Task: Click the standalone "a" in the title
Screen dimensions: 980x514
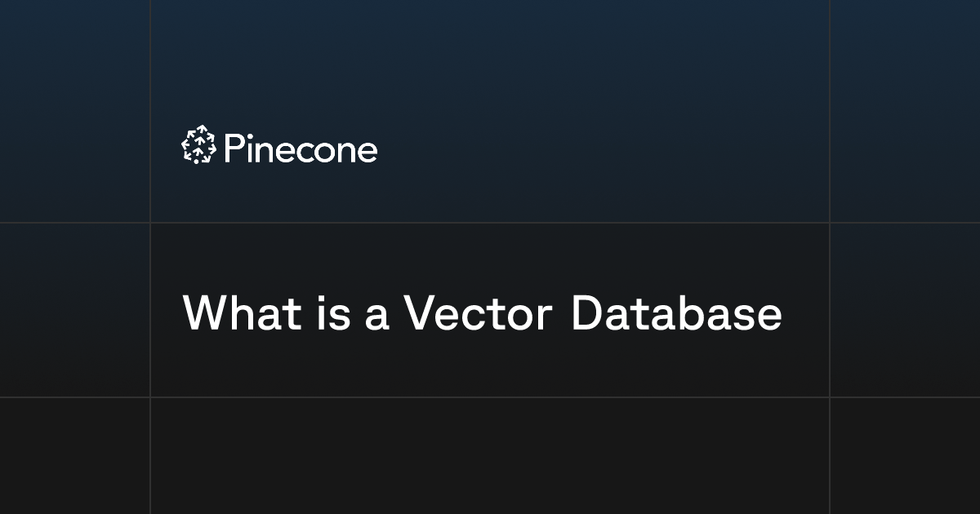Action: click(x=376, y=319)
